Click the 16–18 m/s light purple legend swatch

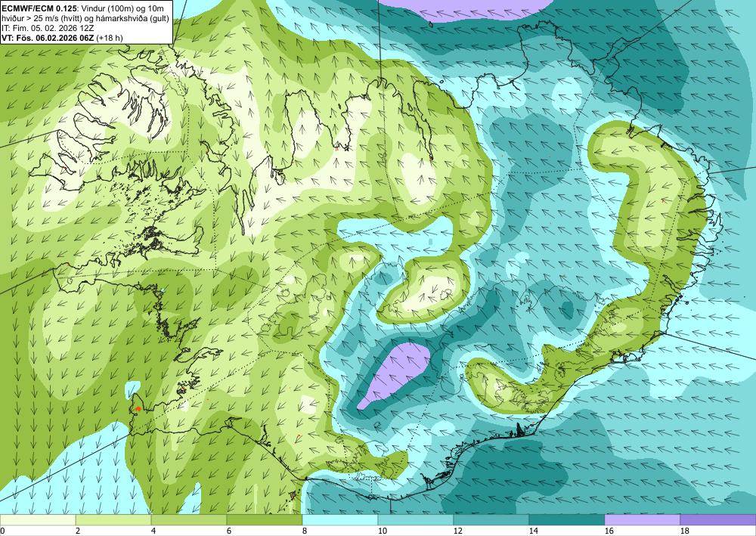[642, 519]
